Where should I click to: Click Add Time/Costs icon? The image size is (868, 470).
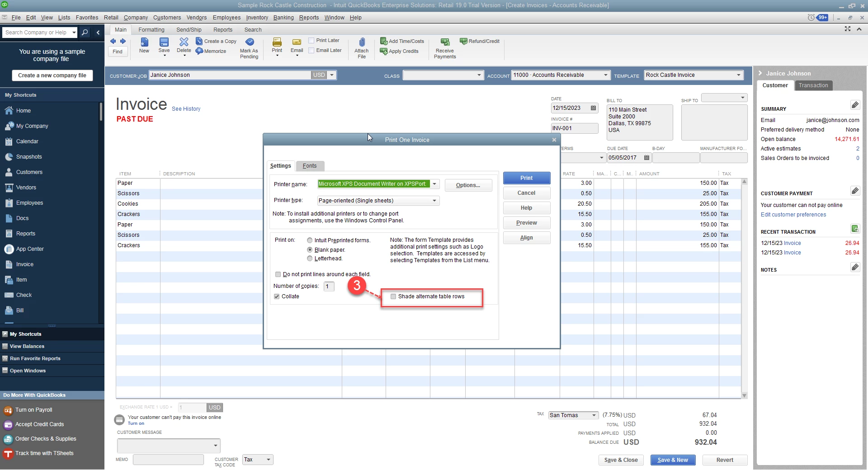(384, 41)
